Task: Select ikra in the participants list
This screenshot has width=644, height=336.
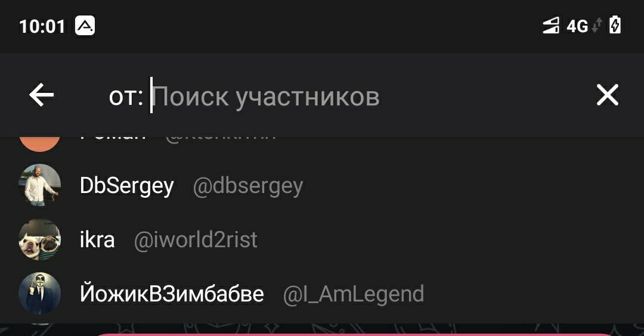Action: coord(322,239)
